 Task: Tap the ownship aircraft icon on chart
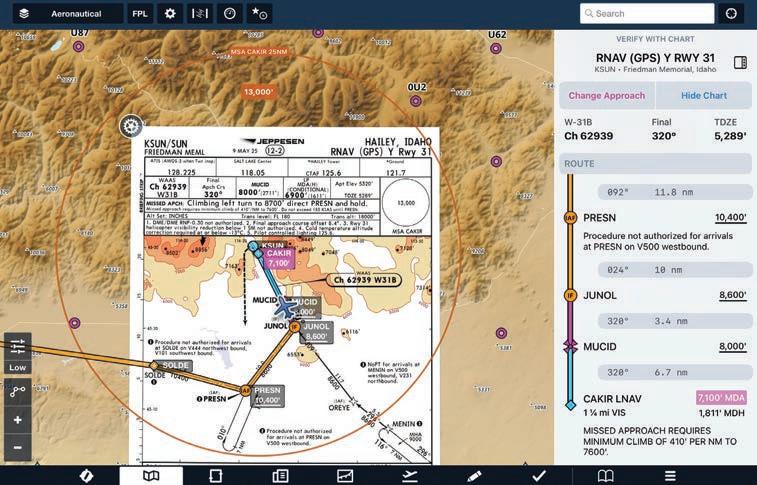[287, 307]
